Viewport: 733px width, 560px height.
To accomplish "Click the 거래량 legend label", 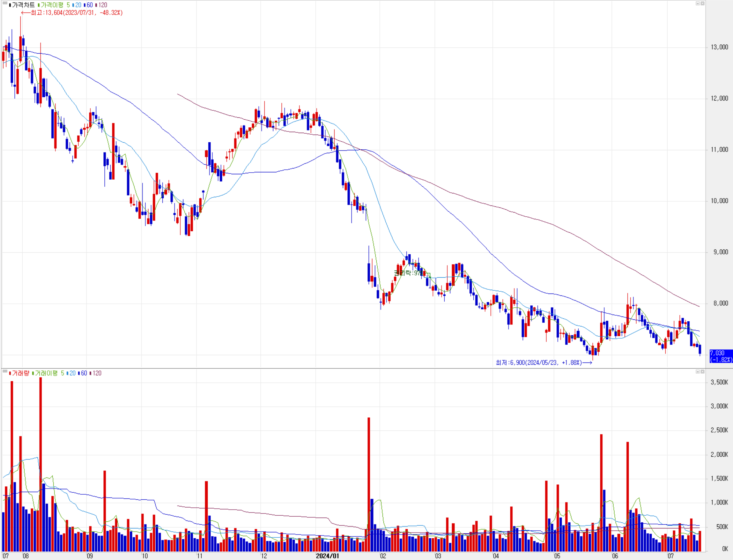I will coord(20,373).
